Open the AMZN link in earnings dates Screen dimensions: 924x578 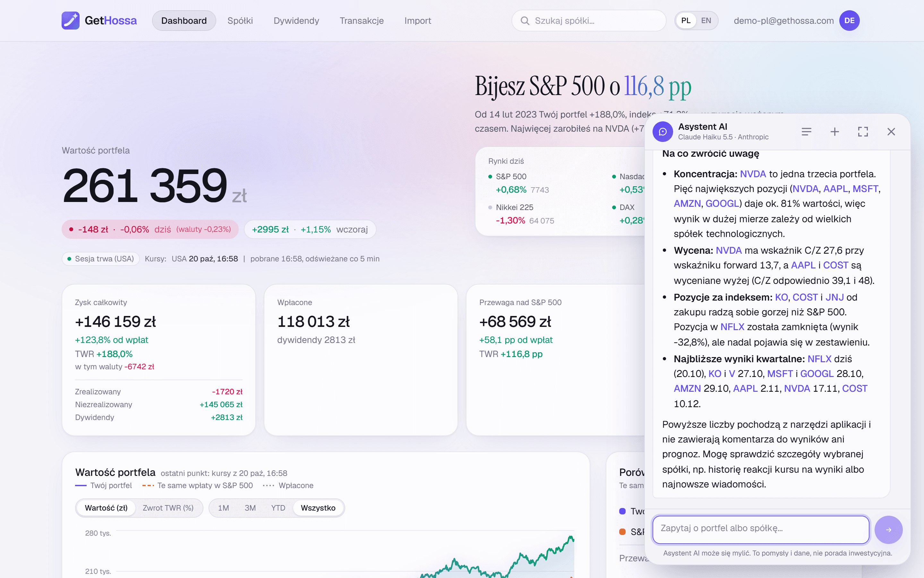[x=687, y=389]
